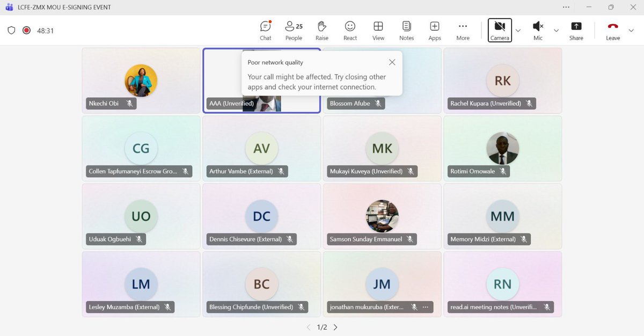Click the 'LCFE-ZMX MOU E-SIGNING EVENT' window title

click(x=64, y=7)
